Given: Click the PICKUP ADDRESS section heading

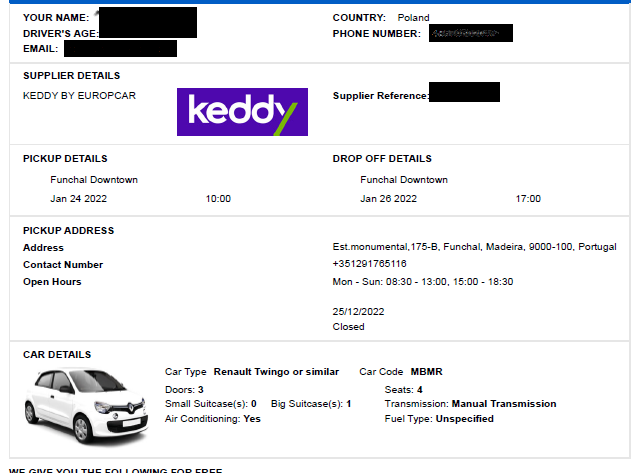Looking at the screenshot, I should tap(68, 231).
